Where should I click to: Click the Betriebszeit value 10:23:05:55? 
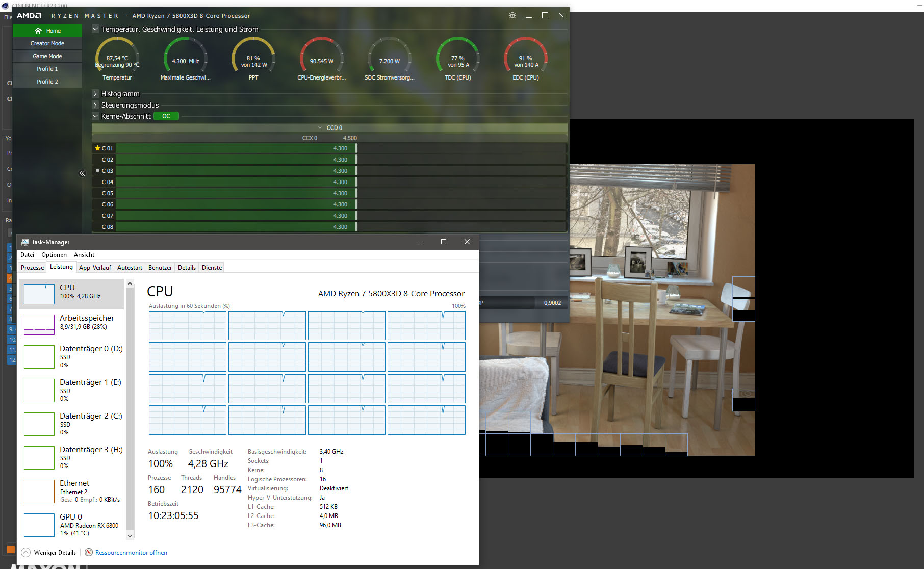tap(173, 515)
